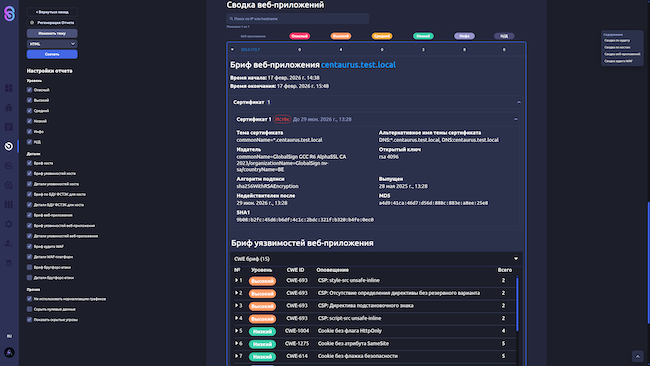
Task: Click the Изменить тему button
Action: [52, 33]
